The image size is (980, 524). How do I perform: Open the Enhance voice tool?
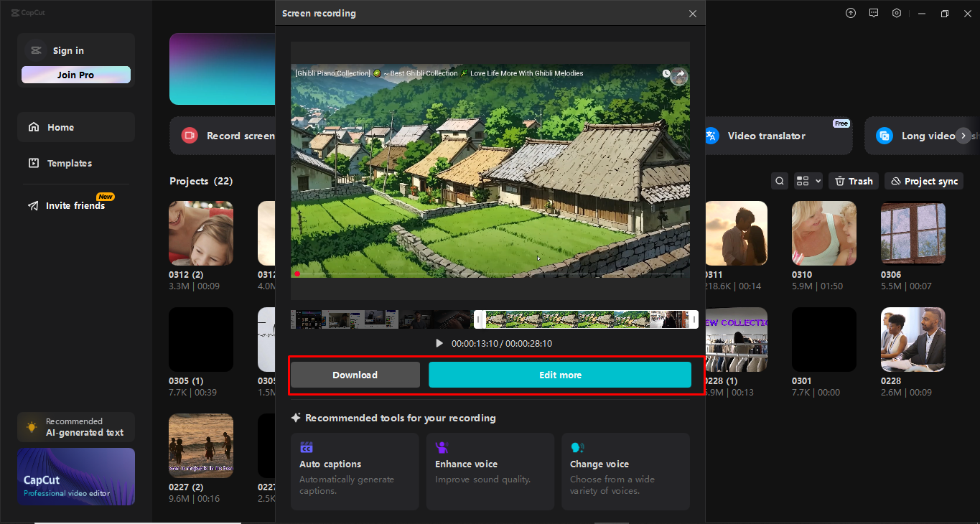coord(490,472)
